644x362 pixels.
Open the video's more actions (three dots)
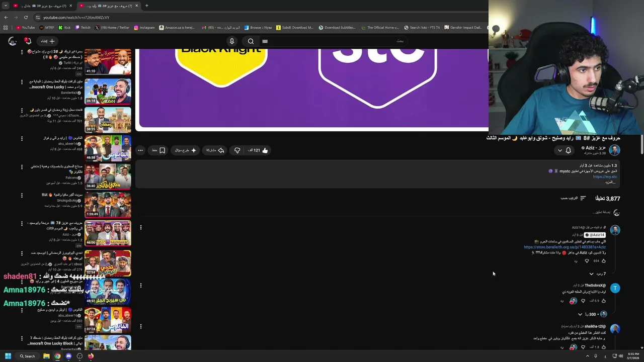point(140,150)
